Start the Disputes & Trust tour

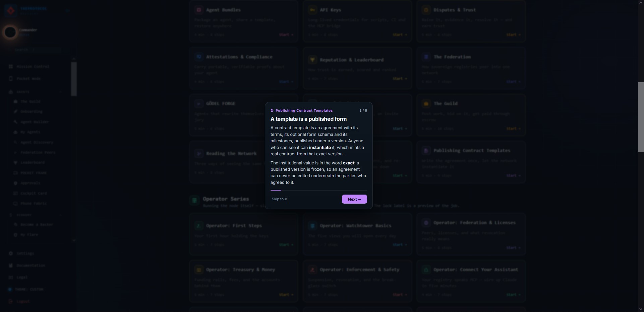[x=513, y=35]
